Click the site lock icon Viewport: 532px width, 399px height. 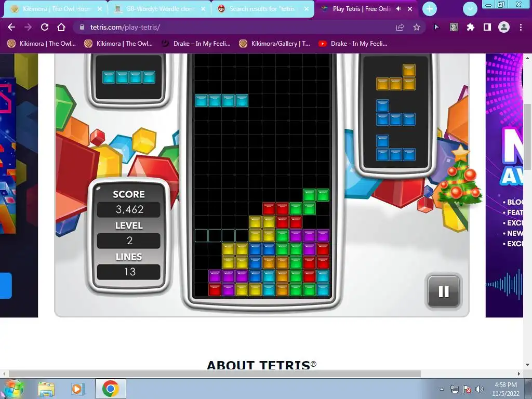pos(82,27)
